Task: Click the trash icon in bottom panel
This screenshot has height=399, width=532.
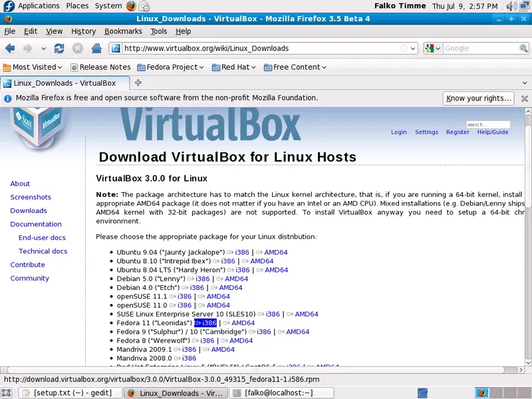Action: [x=422, y=393]
